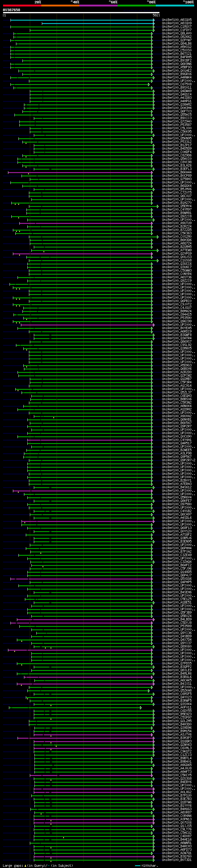Open hit UniRef100_A4HPG1
The width and height of the screenshot is (197, 868).
point(177,101)
